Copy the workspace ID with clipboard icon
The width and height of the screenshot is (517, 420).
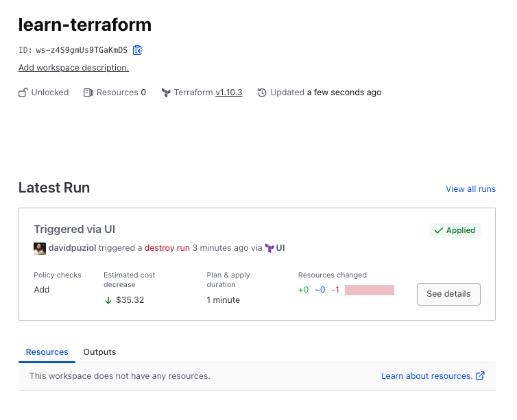pos(138,49)
